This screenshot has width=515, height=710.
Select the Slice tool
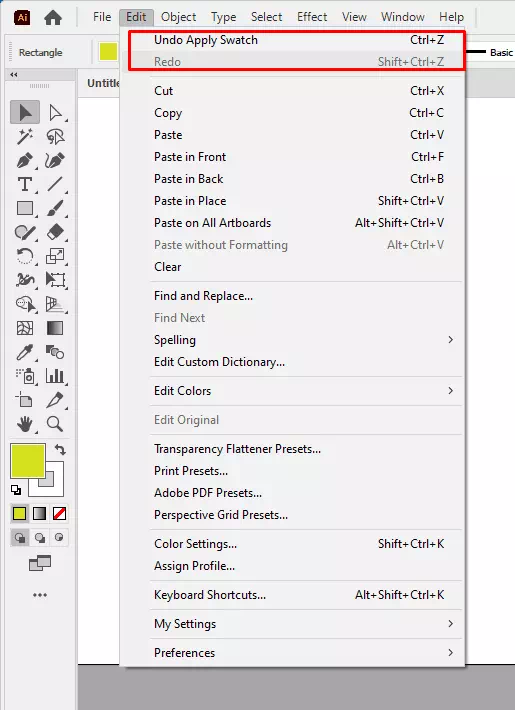pyautogui.click(x=55, y=400)
